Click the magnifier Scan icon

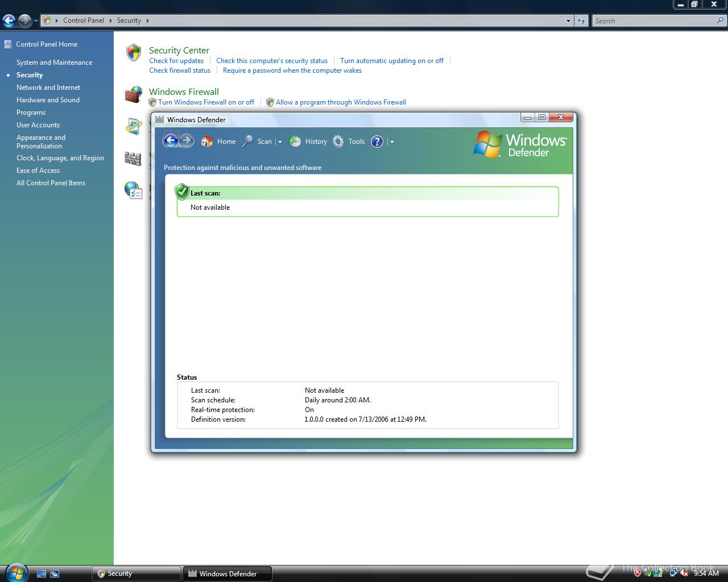[247, 142]
